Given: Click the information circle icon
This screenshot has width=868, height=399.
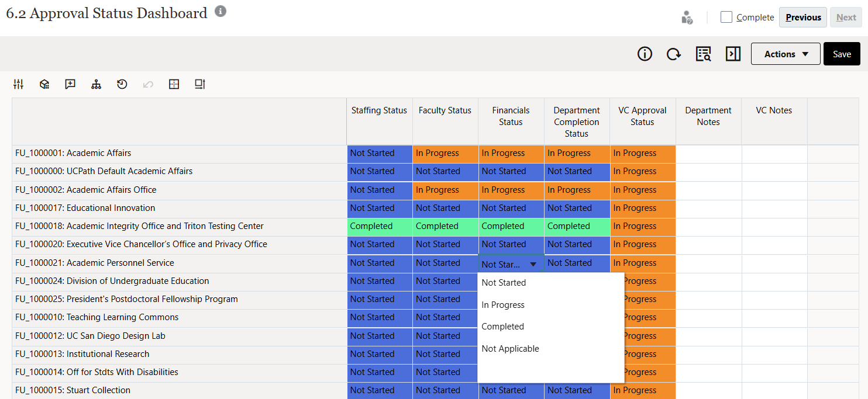Looking at the screenshot, I should tap(645, 53).
